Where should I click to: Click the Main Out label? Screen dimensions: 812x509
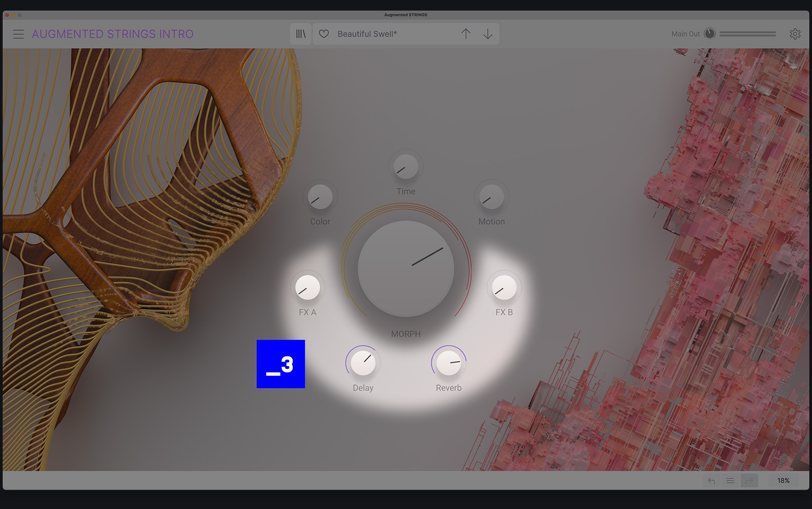[686, 34]
